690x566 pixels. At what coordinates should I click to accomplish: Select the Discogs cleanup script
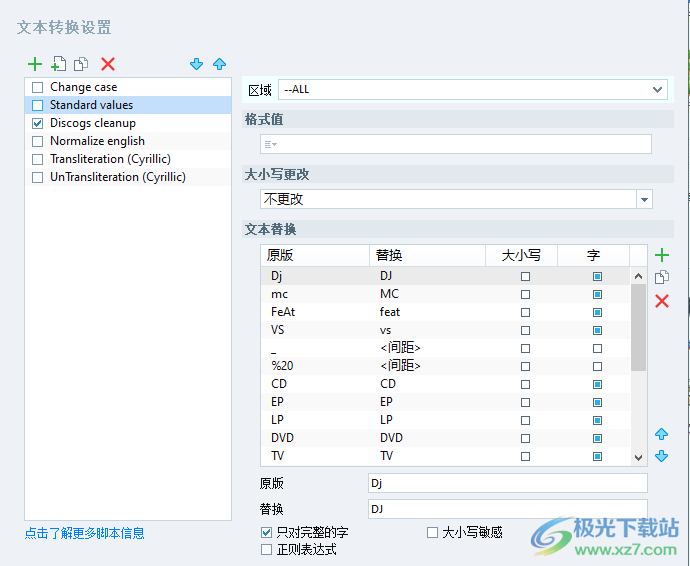click(128, 123)
